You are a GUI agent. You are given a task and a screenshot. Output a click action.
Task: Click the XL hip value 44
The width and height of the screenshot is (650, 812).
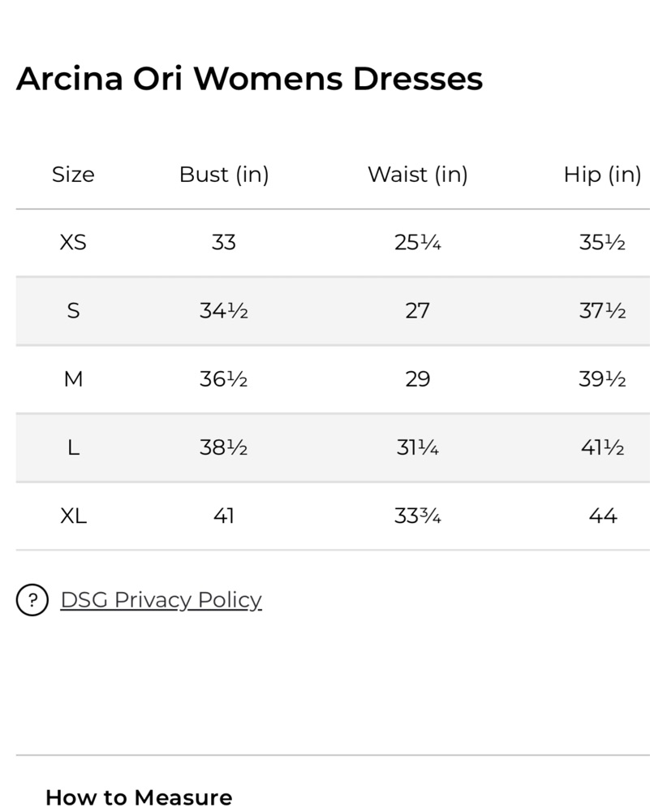tap(602, 516)
